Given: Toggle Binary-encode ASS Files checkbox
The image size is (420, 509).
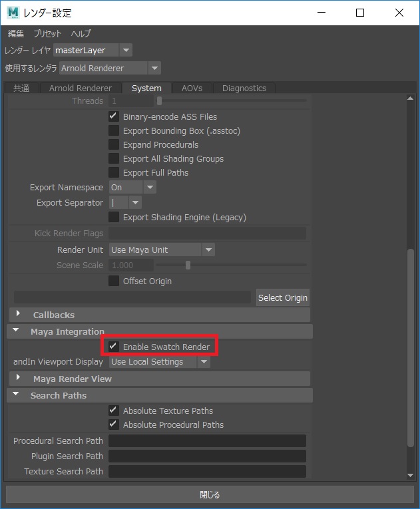Looking at the screenshot, I should [x=114, y=116].
